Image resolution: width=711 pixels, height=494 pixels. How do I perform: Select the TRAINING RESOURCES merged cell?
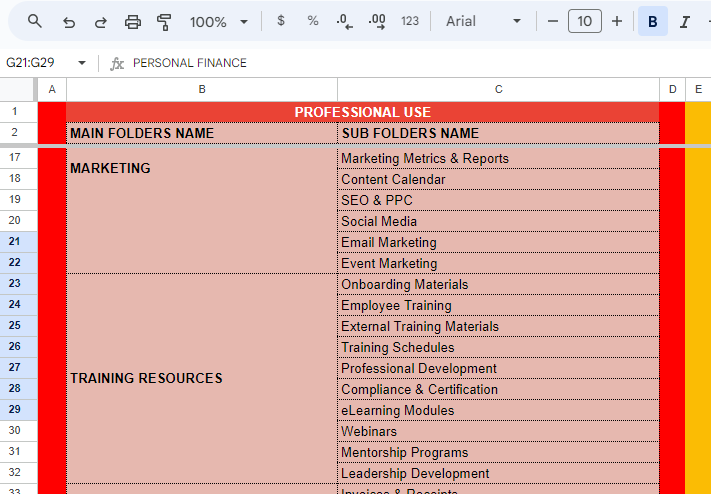202,378
